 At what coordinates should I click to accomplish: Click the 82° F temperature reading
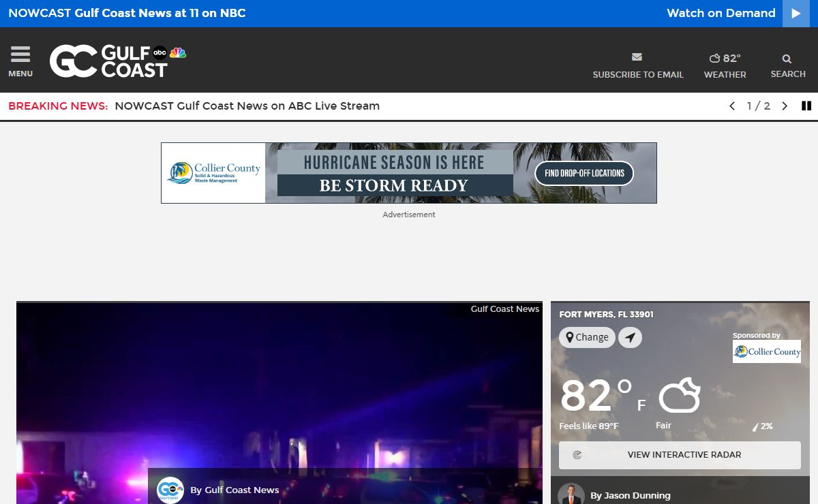603,396
